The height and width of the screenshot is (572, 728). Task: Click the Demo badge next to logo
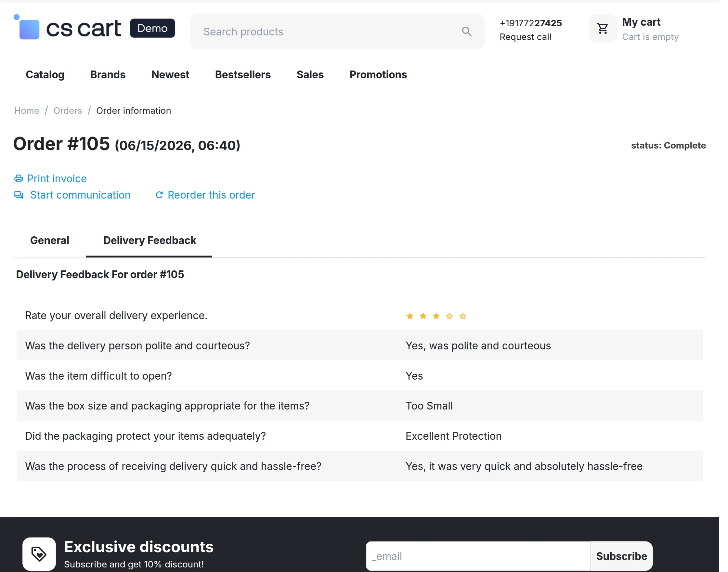pyautogui.click(x=152, y=28)
